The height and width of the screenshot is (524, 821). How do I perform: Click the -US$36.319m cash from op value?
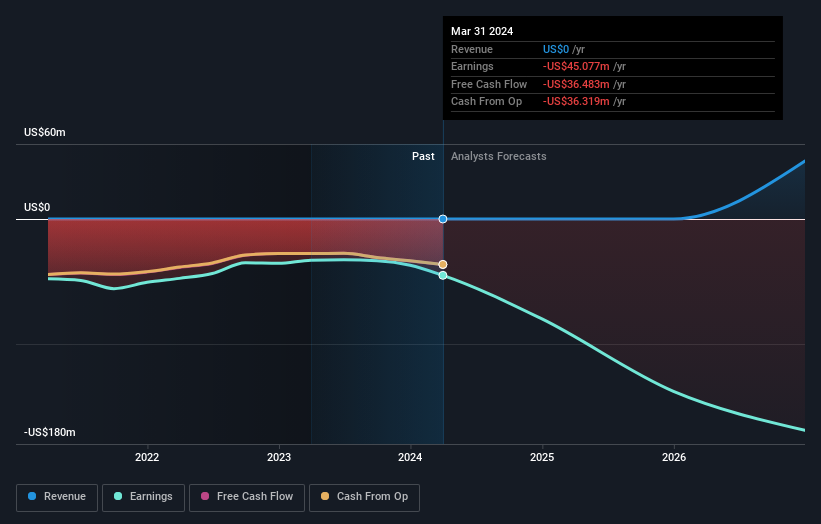(584, 102)
